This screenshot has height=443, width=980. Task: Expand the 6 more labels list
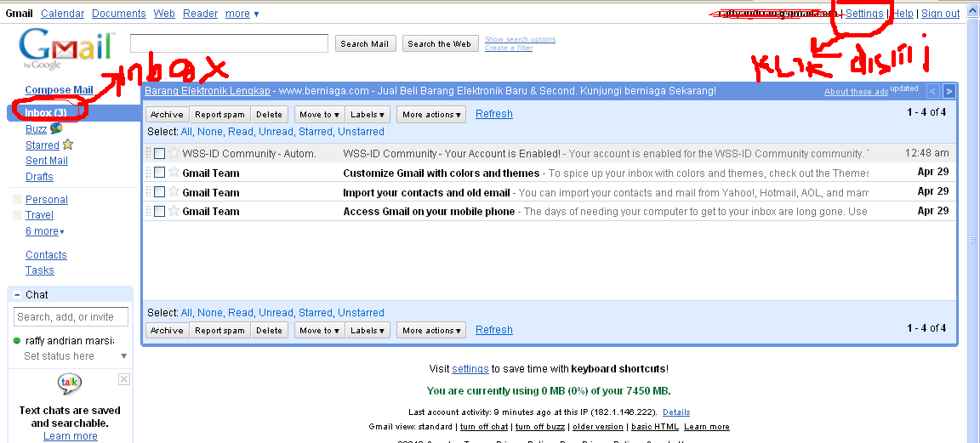45,231
